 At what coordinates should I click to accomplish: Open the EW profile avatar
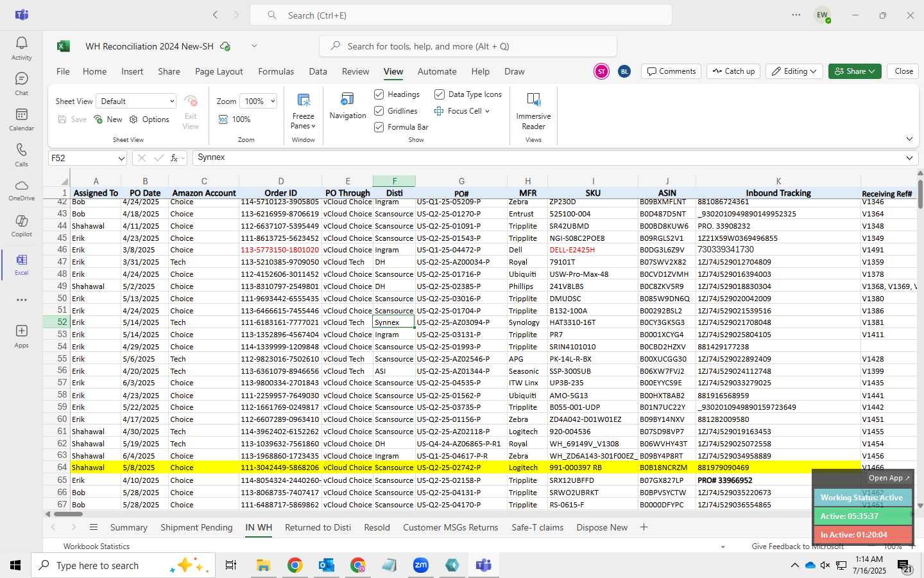[822, 15]
